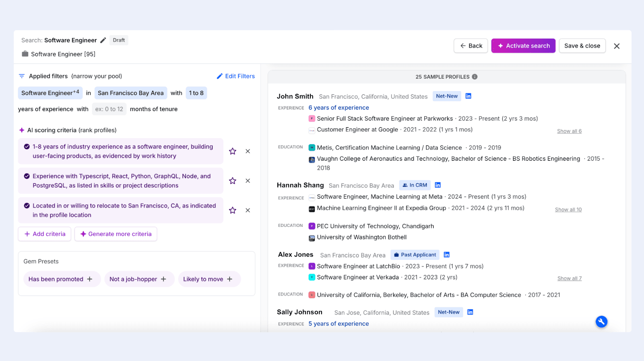Go back with the Back button
Viewport: 644px width, 361px height.
click(x=471, y=46)
